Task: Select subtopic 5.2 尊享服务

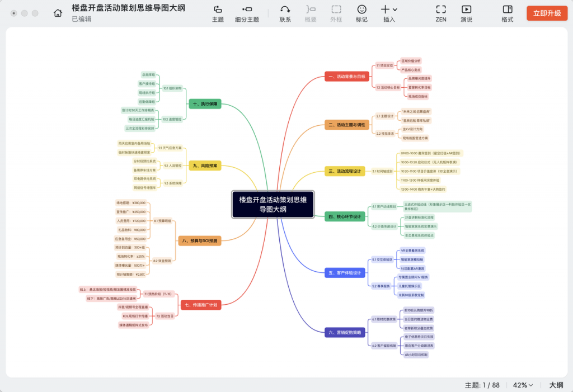Action: (381, 286)
